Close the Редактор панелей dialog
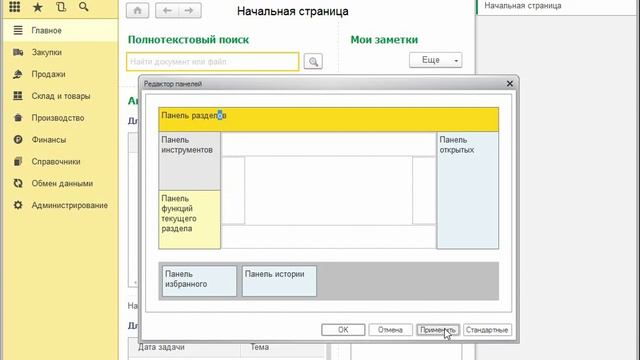Screen dimensions: 640x360 point(510,84)
